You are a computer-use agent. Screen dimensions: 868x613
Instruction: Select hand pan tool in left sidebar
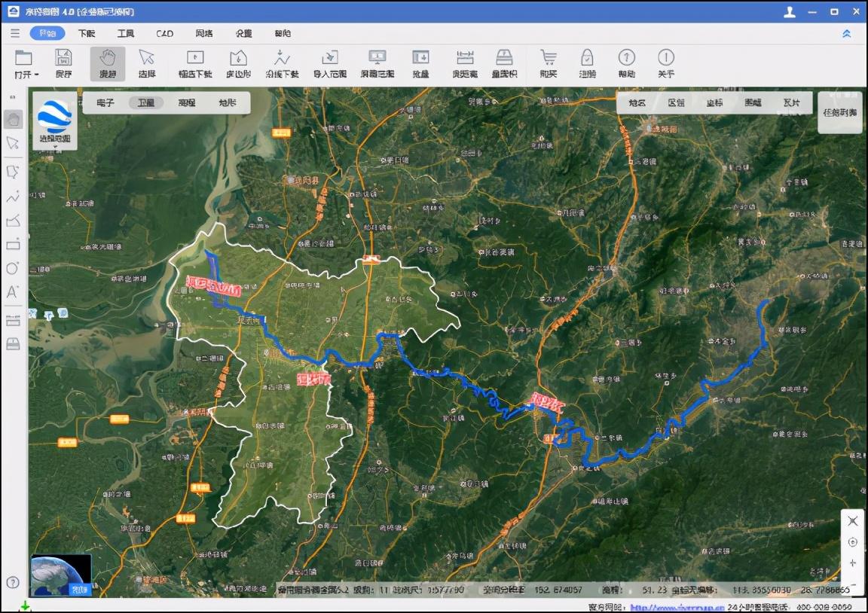14,119
